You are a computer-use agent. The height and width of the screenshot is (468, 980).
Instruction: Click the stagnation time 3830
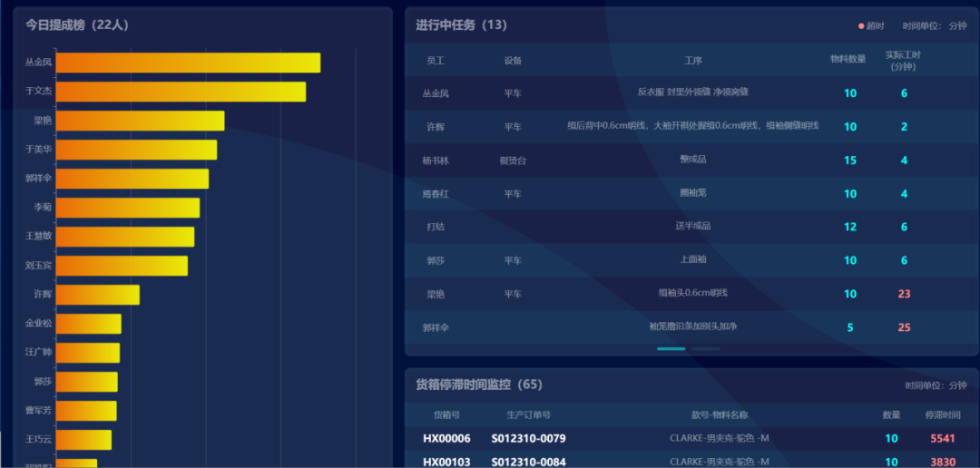943,462
